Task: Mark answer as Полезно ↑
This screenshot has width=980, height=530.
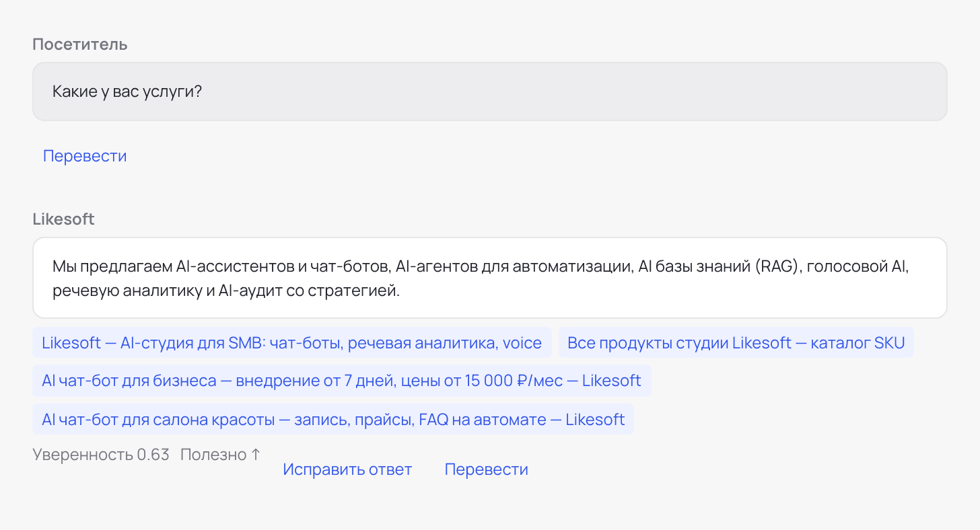Action: (220, 455)
